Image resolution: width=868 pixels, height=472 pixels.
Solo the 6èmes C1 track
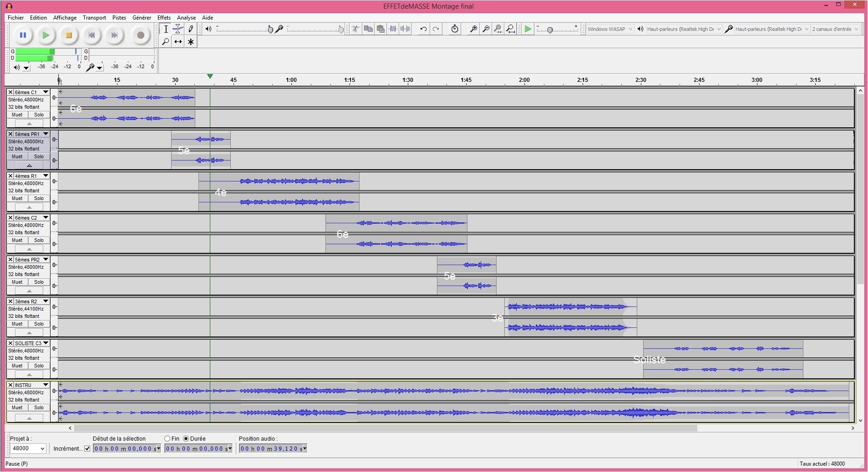pos(39,115)
